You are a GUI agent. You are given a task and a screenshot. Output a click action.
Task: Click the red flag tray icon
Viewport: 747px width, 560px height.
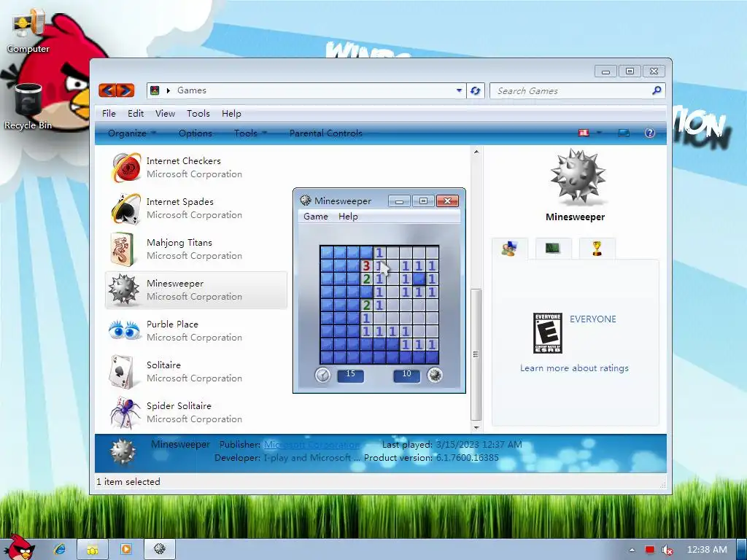point(650,550)
